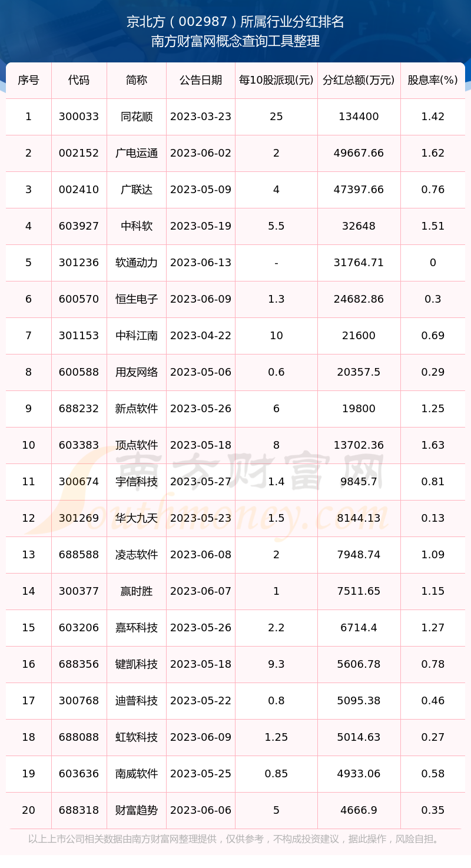
Task: Click the 南方财富网概念查询工具整理 subtitle
Action: click(x=235, y=42)
